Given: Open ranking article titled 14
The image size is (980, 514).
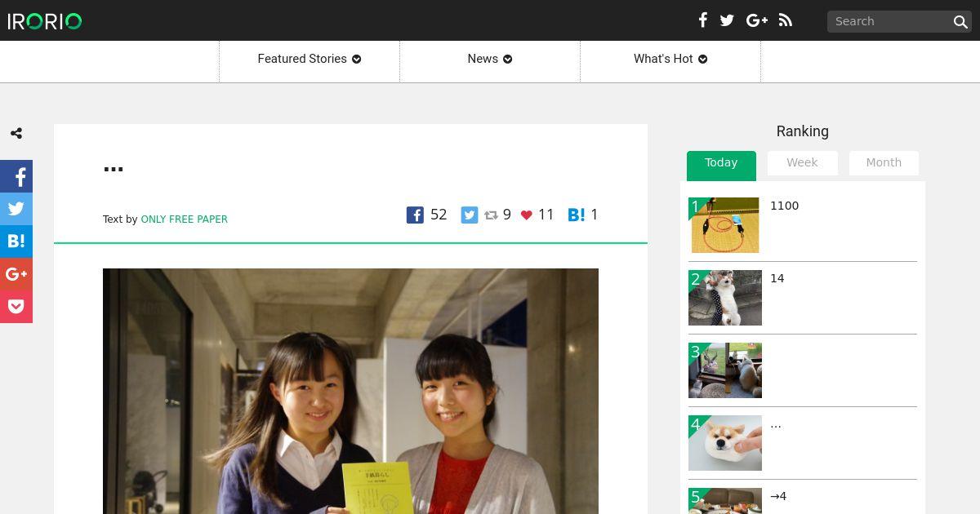Looking at the screenshot, I should [777, 278].
